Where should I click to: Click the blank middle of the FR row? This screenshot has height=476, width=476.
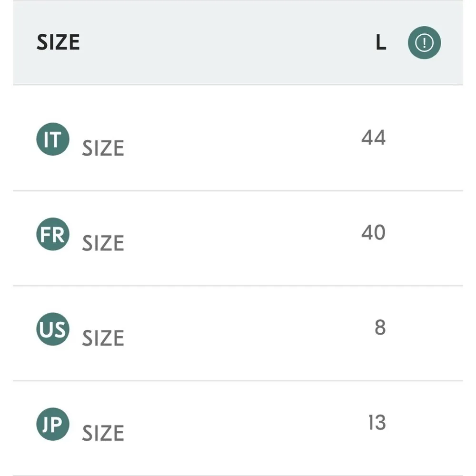238,238
